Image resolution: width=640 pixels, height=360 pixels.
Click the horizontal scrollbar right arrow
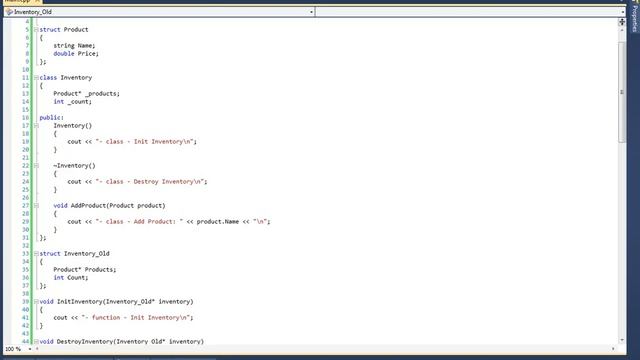pos(613,349)
